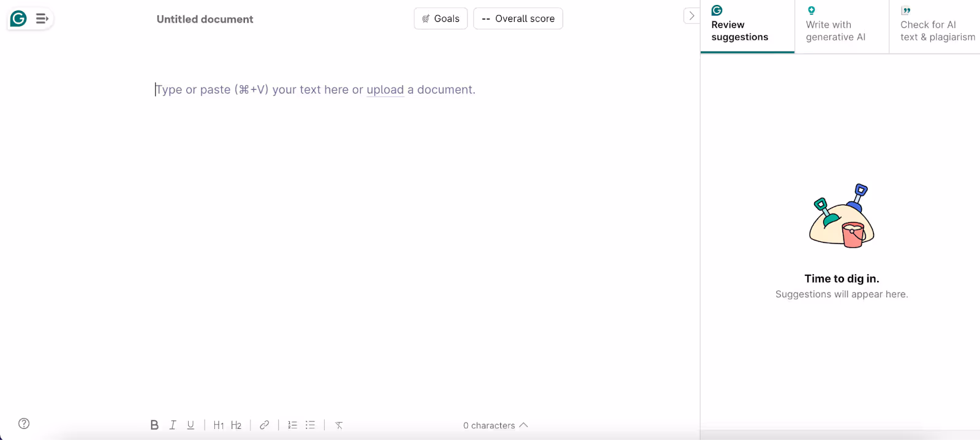Switch to Write with generative AI tab
The image size is (980, 440).
point(842,26)
